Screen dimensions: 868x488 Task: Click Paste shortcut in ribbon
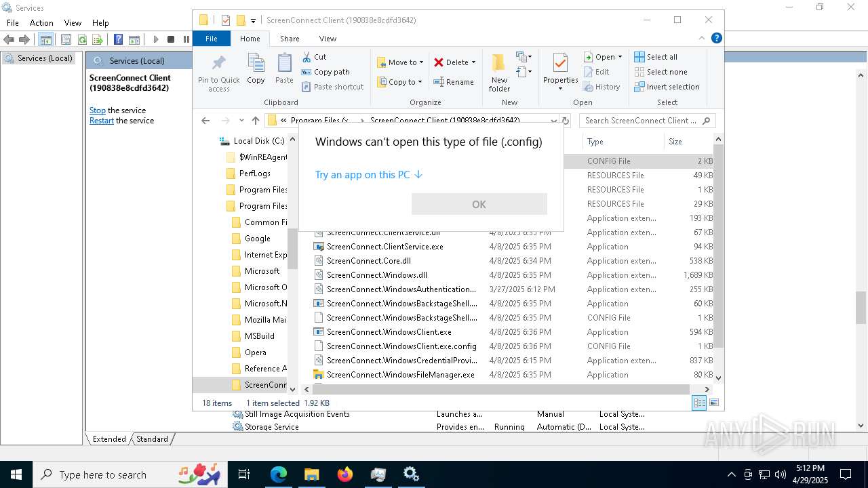[x=332, y=87]
